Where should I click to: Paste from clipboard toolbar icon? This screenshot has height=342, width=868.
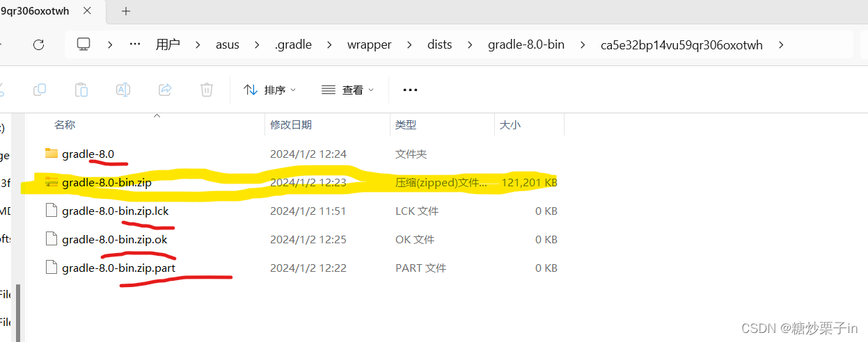coord(81,90)
